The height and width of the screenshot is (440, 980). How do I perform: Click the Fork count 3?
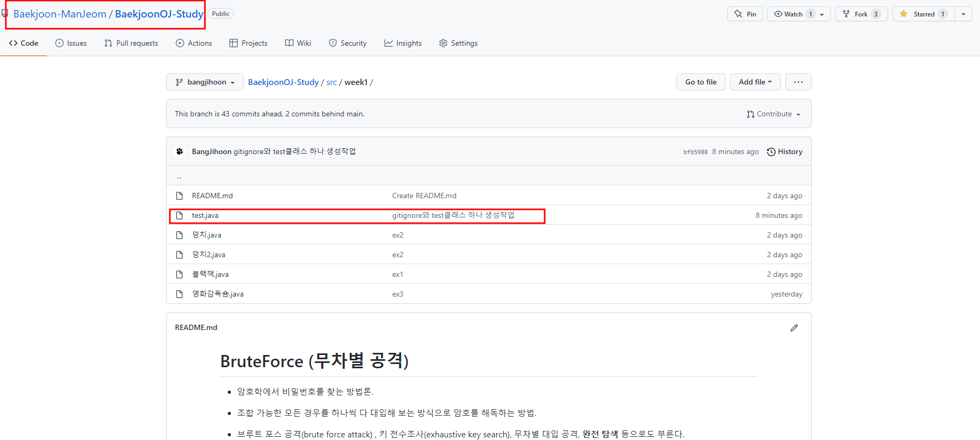875,14
